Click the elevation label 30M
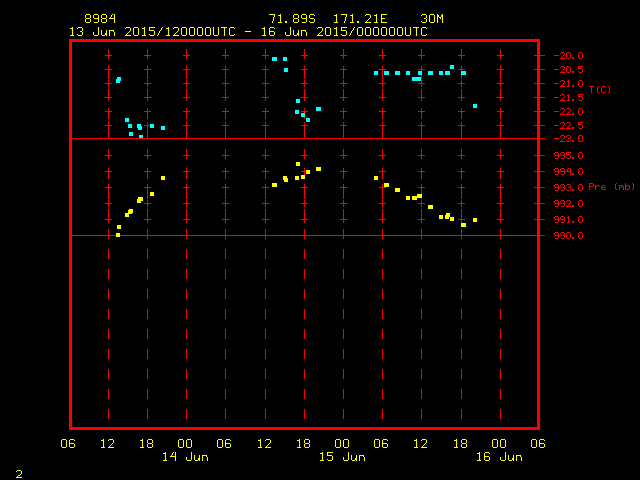 point(432,19)
